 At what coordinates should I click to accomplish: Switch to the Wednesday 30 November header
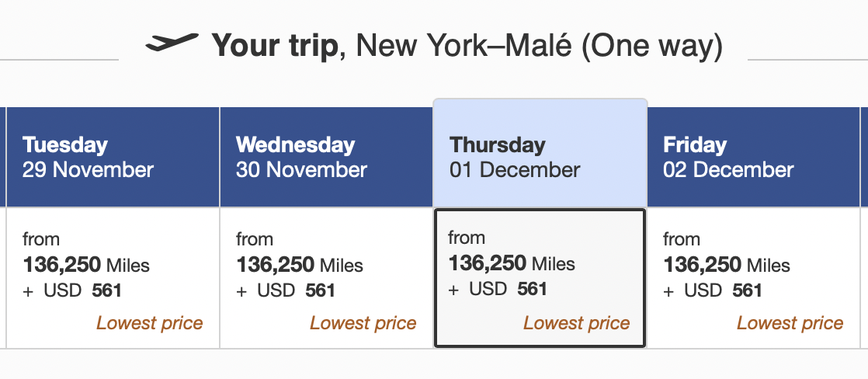point(327,157)
